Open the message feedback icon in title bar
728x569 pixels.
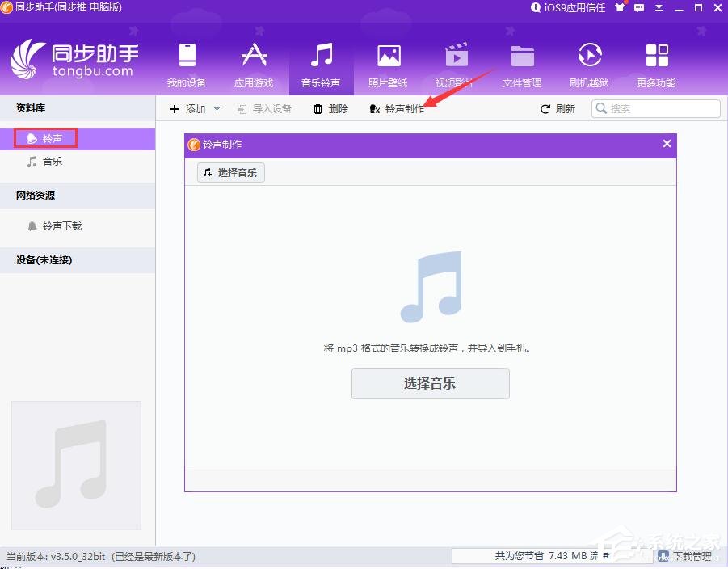[639, 8]
